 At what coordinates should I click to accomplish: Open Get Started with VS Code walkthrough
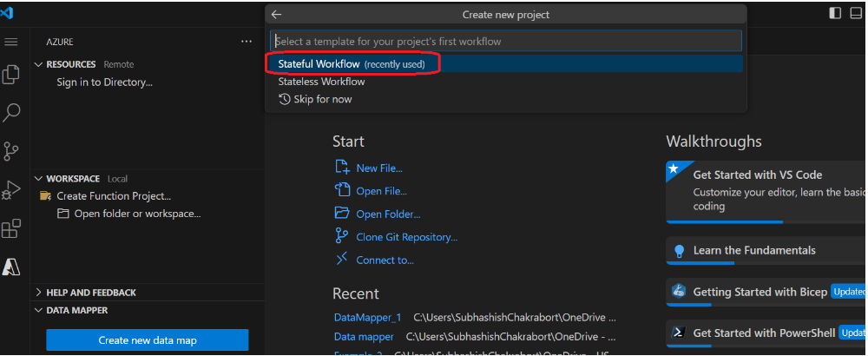(x=766, y=192)
